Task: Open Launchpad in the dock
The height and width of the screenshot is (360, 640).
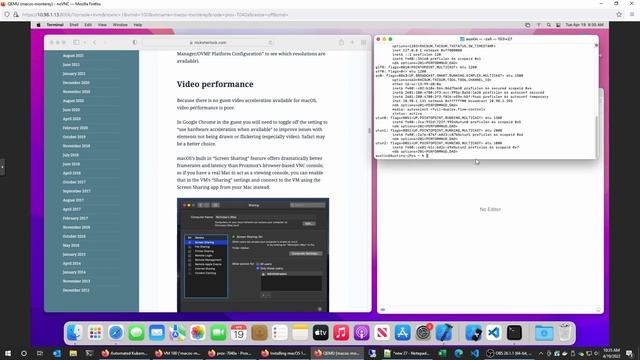Action: click(x=95, y=333)
